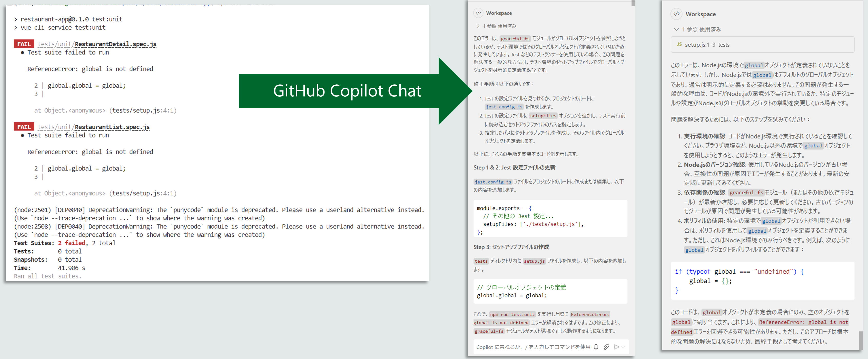Open the RestaurantDetail.spec.js test file link
Screen dimensions: 868x359
pyautogui.click(x=97, y=44)
